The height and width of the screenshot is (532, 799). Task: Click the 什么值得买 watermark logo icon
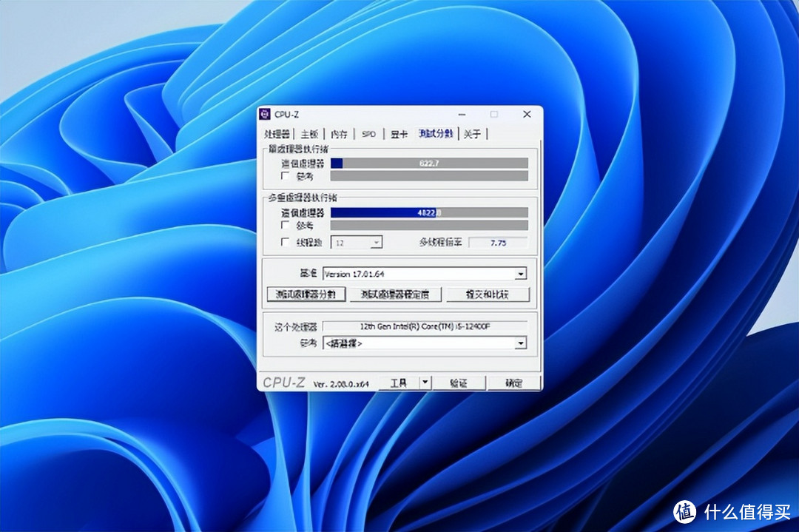click(x=684, y=511)
